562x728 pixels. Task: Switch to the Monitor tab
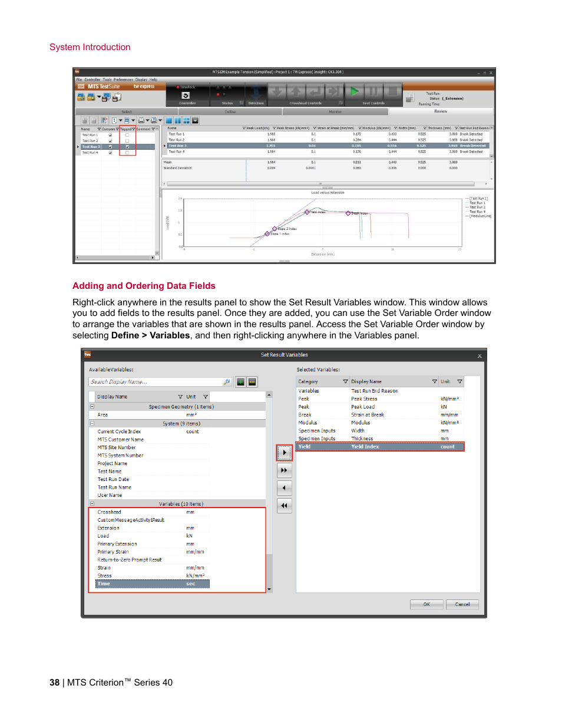[x=335, y=111]
